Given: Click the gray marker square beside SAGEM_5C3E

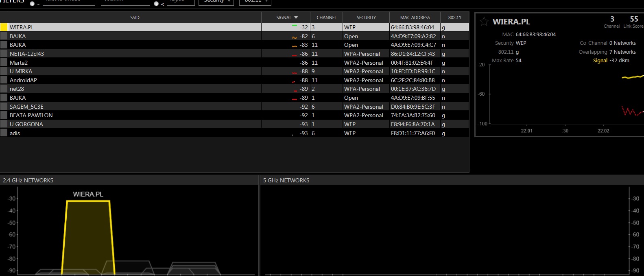Looking at the screenshot, I should pyautogui.click(x=4, y=107).
